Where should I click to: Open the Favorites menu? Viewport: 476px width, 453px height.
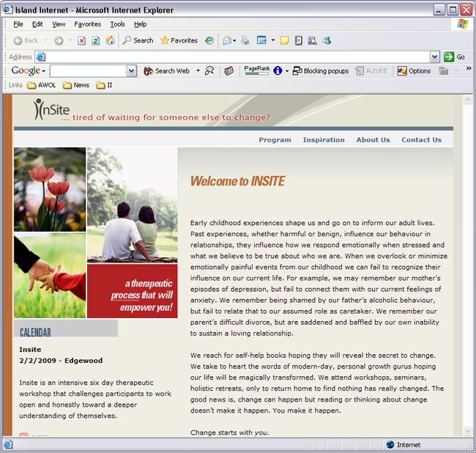[88, 24]
